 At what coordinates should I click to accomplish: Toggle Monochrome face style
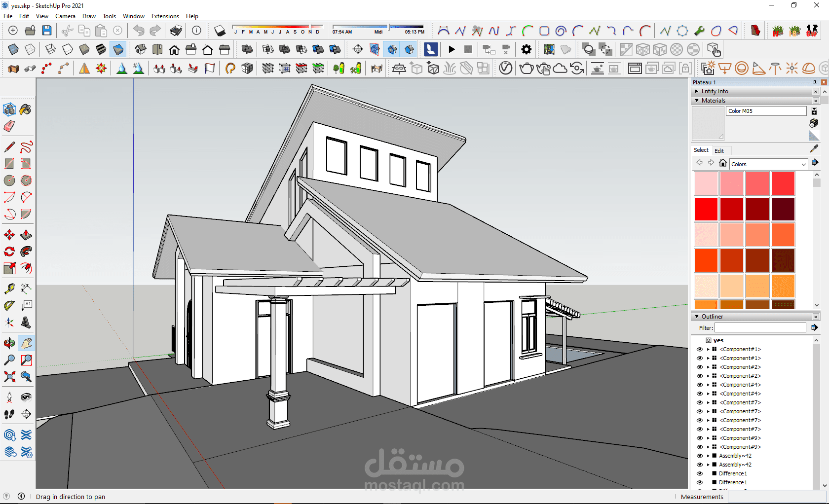(x=118, y=49)
